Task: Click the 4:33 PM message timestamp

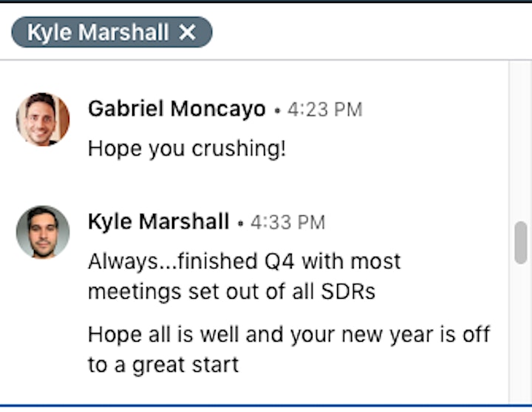Action: click(287, 223)
